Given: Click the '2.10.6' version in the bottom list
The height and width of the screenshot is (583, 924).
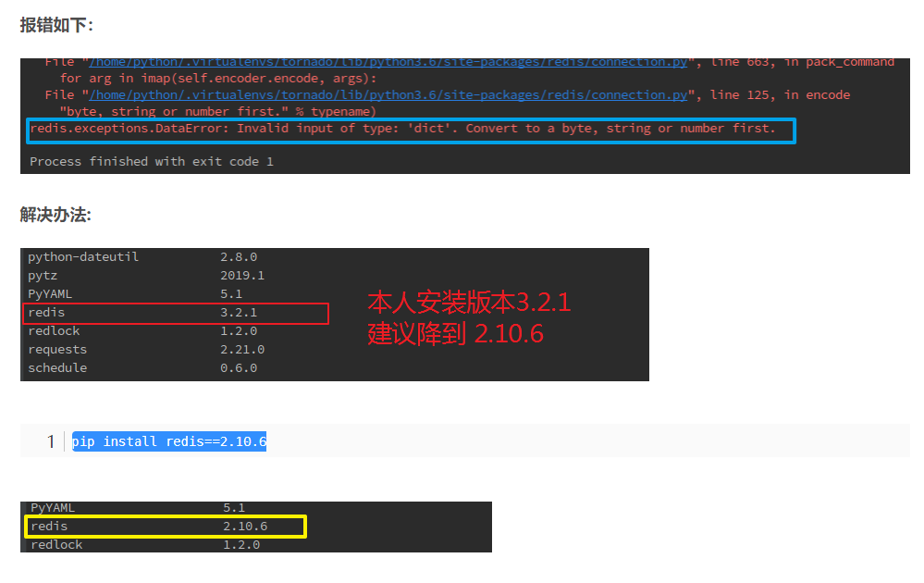Looking at the screenshot, I should coord(245,526).
